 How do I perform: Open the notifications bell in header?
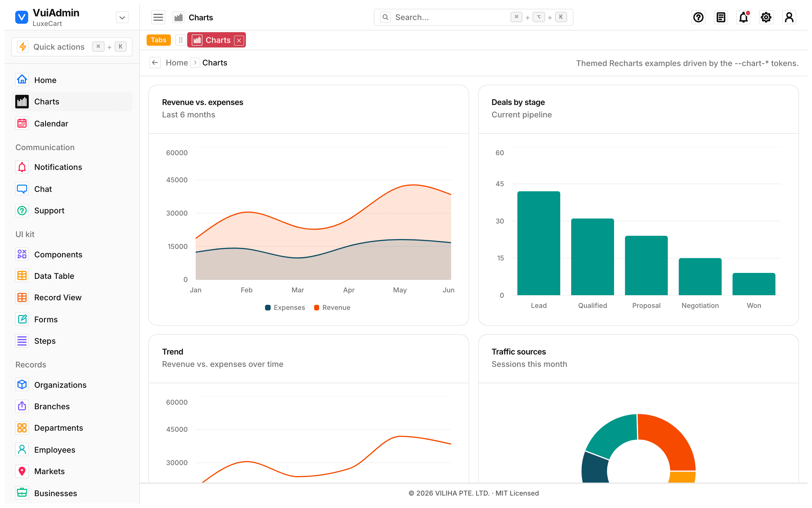point(743,17)
